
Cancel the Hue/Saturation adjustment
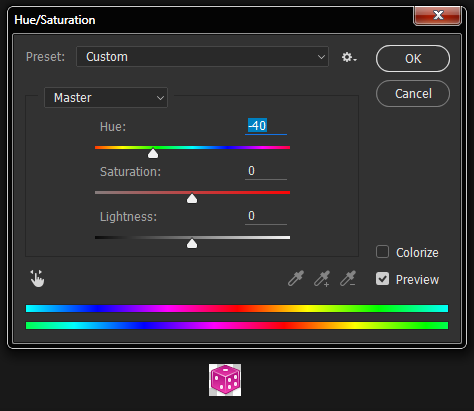pyautogui.click(x=413, y=94)
